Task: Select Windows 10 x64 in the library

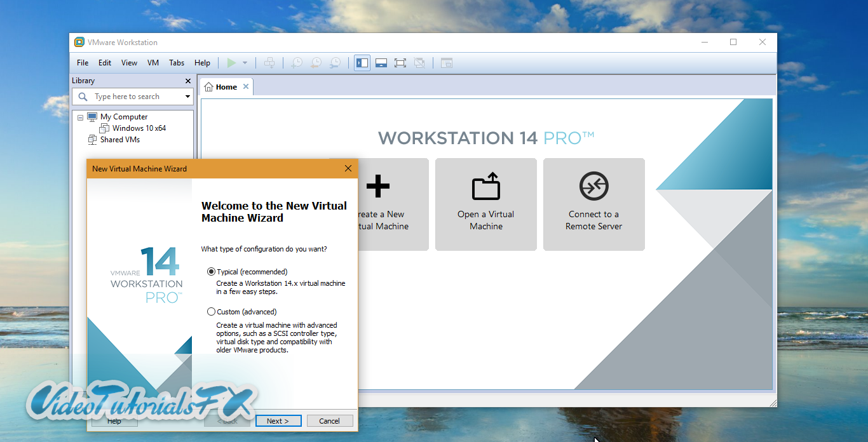Action: (139, 128)
